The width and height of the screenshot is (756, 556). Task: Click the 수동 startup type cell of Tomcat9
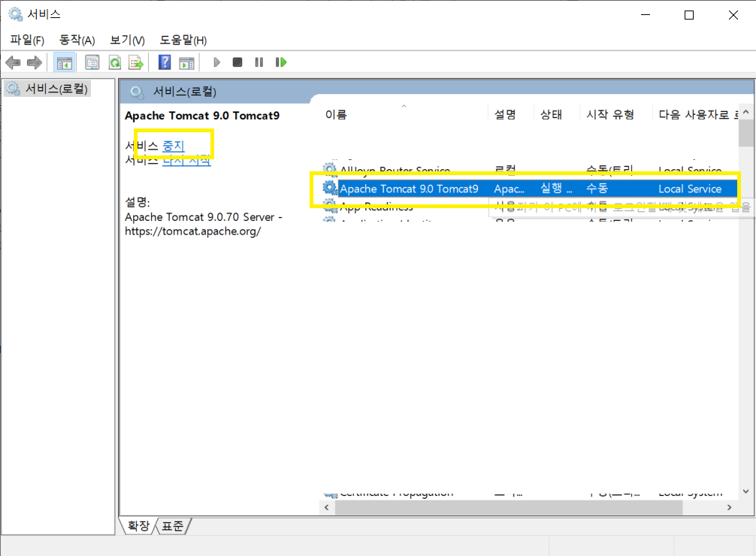(597, 189)
